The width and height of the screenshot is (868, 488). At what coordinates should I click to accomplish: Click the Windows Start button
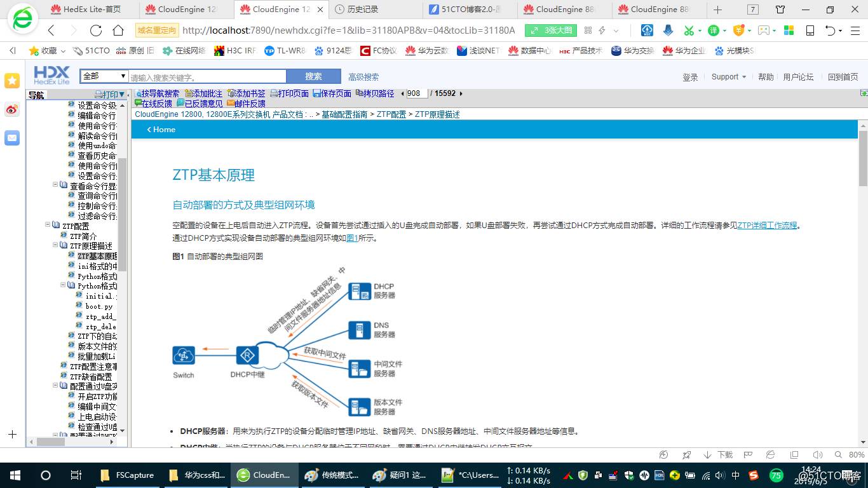click(15, 475)
